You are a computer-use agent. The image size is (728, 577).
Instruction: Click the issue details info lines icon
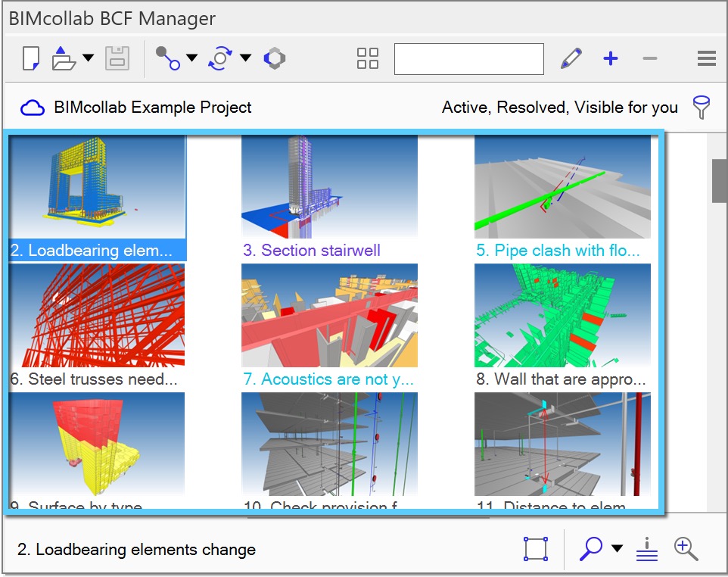(x=647, y=549)
